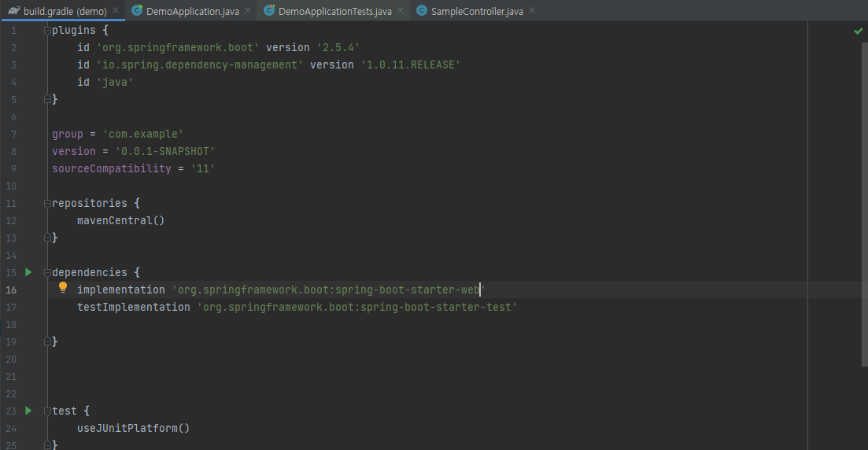Close the SampleController.java tab

(532, 10)
